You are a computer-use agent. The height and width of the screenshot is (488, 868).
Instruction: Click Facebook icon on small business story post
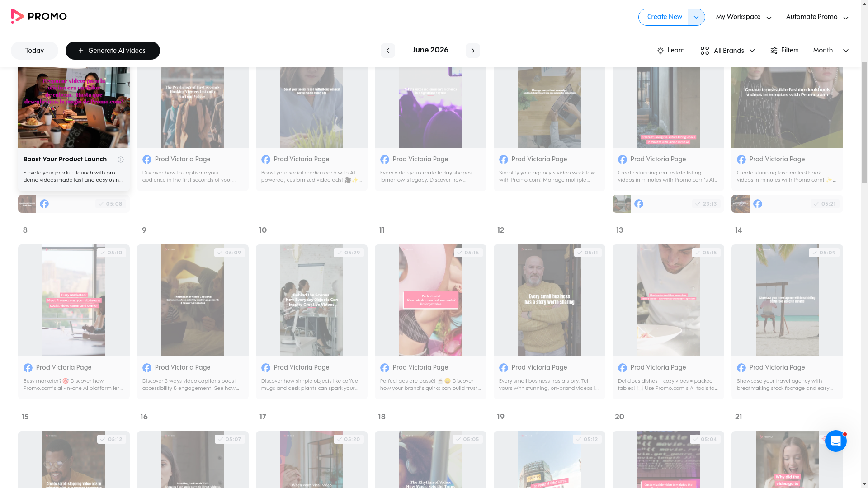pyautogui.click(x=504, y=368)
